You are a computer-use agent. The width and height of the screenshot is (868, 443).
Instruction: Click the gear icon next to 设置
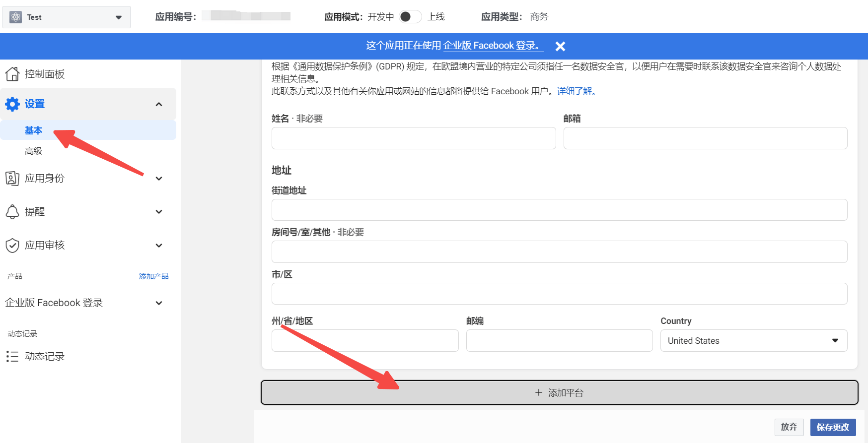(12, 104)
